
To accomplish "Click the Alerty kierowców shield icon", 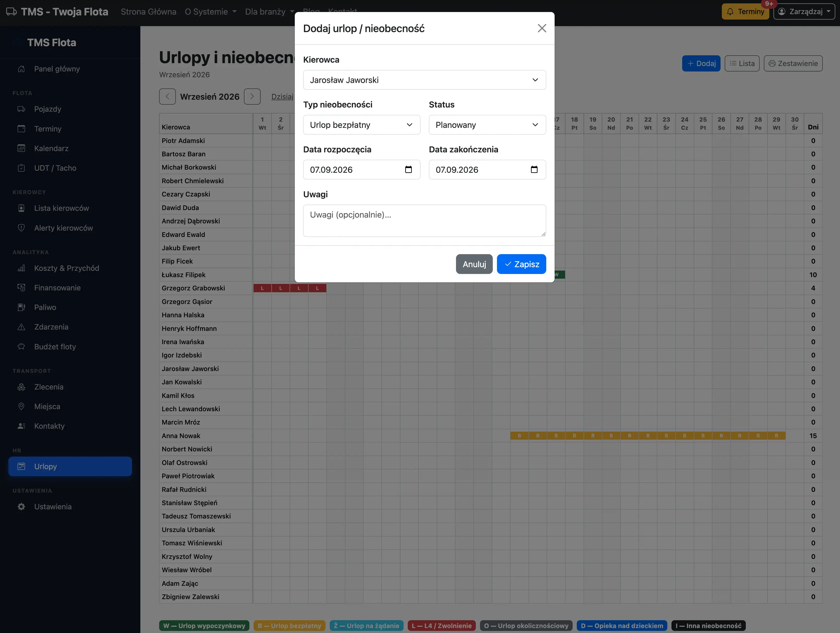I will click(21, 228).
